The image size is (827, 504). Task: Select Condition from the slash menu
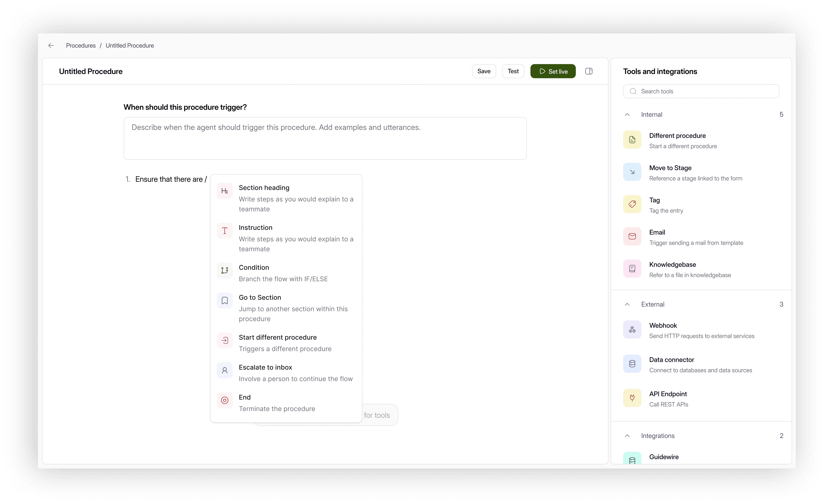click(254, 268)
